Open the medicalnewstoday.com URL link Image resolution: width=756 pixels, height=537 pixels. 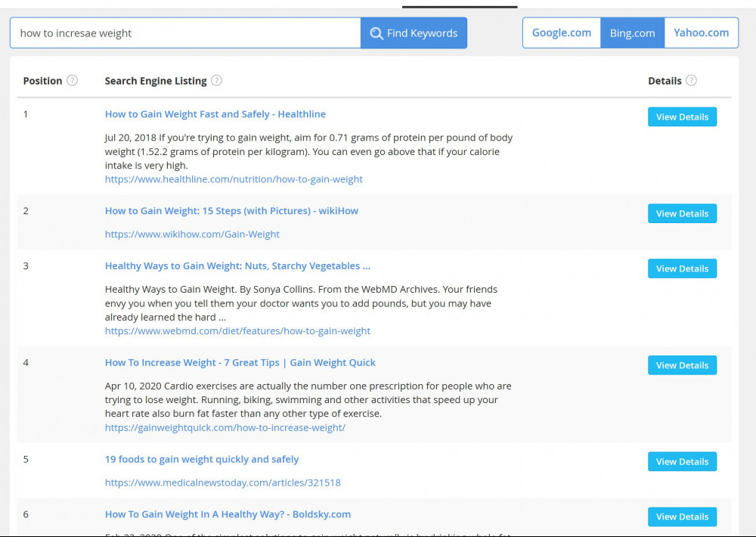pyautogui.click(x=223, y=483)
